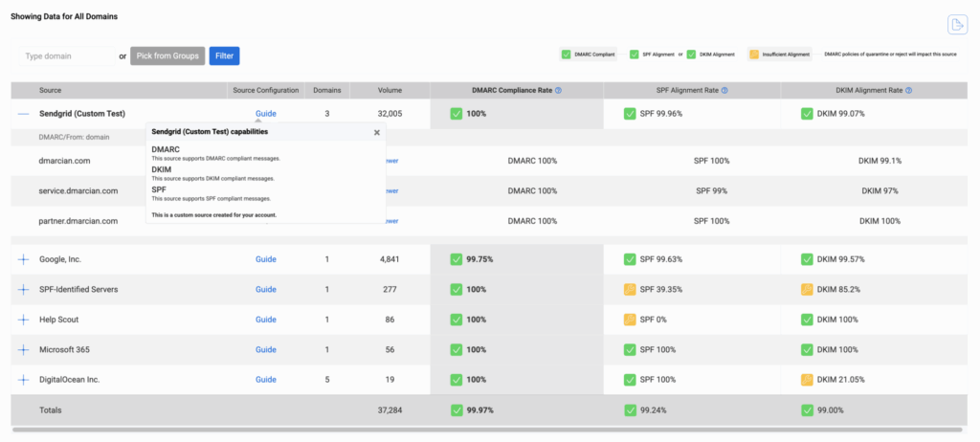
Task: Click service.dmarcian.com domain row text
Action: coord(78,190)
